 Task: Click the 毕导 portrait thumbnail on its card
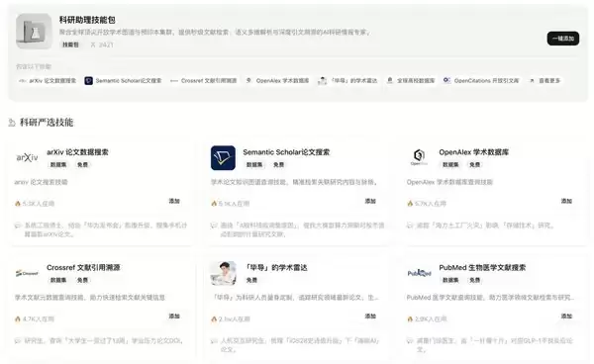point(223,273)
